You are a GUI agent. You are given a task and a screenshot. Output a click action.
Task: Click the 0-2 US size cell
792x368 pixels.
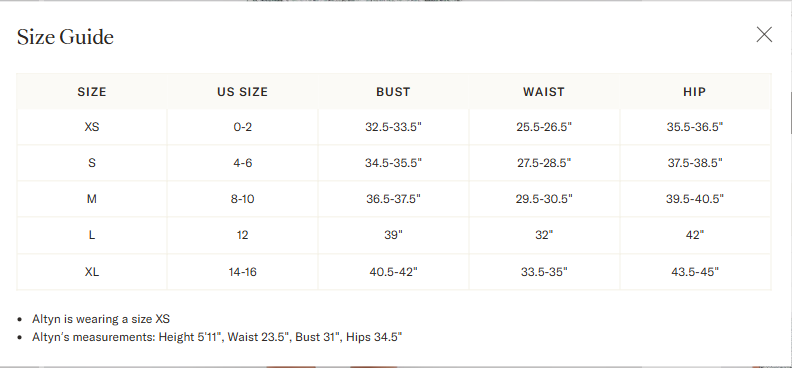click(242, 127)
